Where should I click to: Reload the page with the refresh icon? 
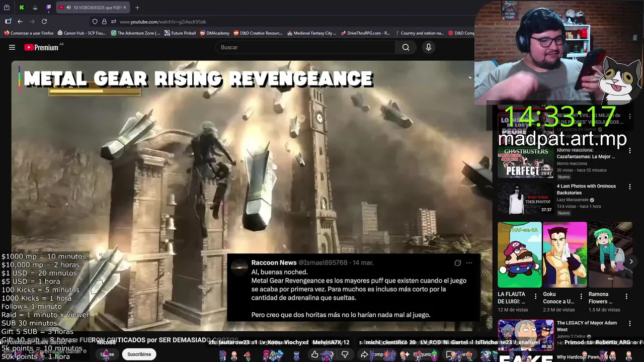(x=44, y=22)
